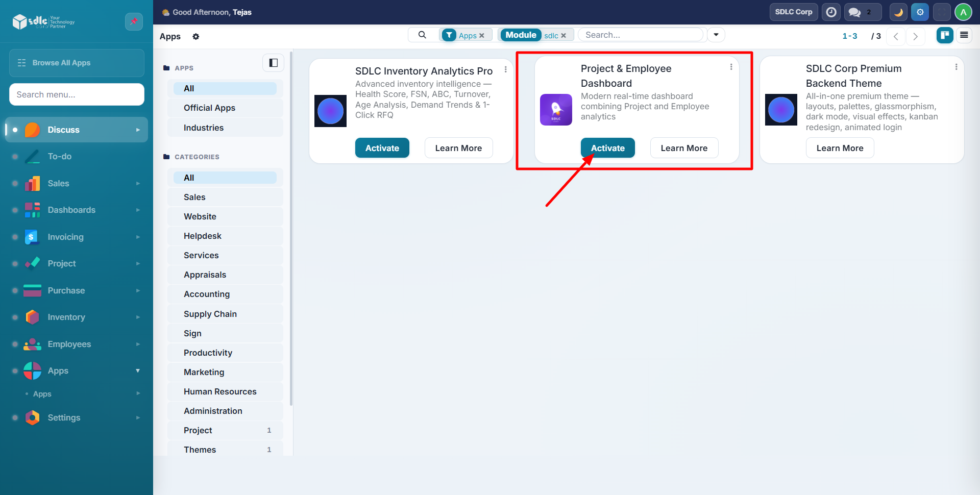The width and height of the screenshot is (980, 495).
Task: Toggle dark mode moon icon
Action: click(898, 12)
